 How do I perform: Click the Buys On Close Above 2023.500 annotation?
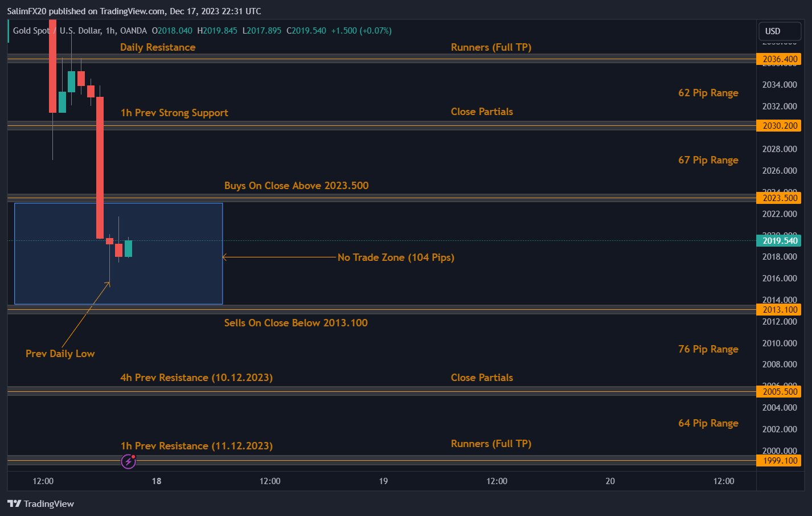coord(296,186)
